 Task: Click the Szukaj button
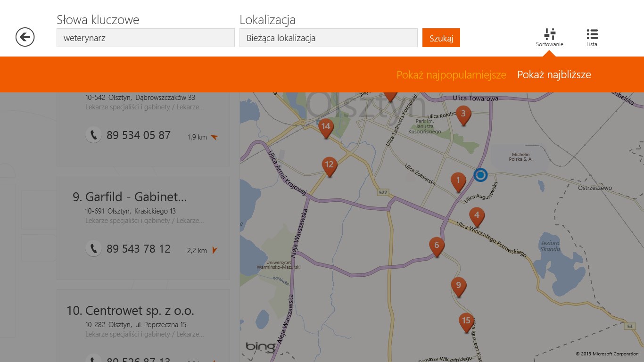[441, 38]
